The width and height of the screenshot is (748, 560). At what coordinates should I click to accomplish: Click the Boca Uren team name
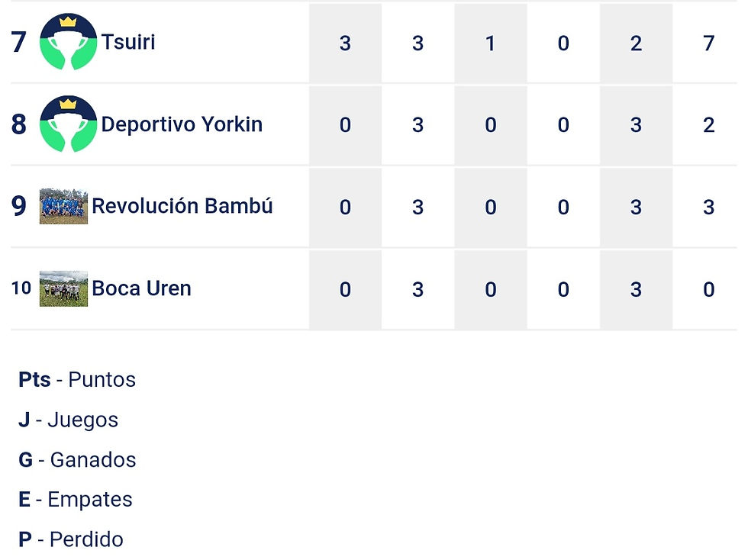pyautogui.click(x=142, y=288)
